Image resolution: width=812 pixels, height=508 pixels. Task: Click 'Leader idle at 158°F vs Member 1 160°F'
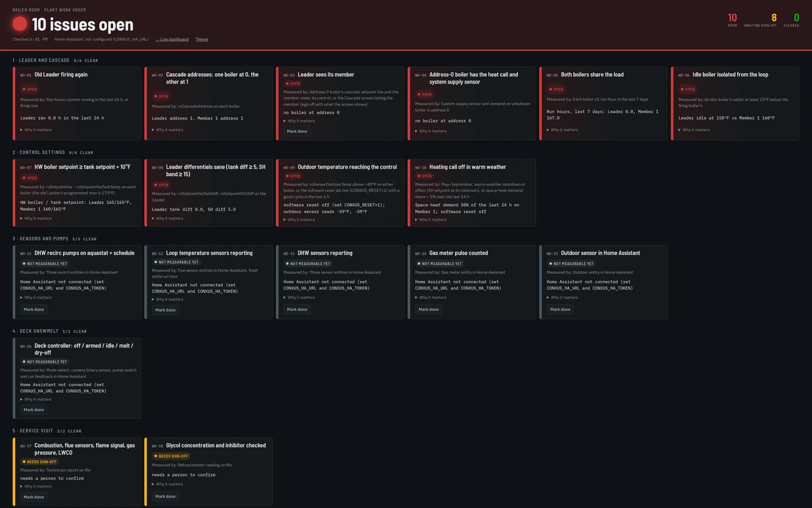(x=726, y=118)
